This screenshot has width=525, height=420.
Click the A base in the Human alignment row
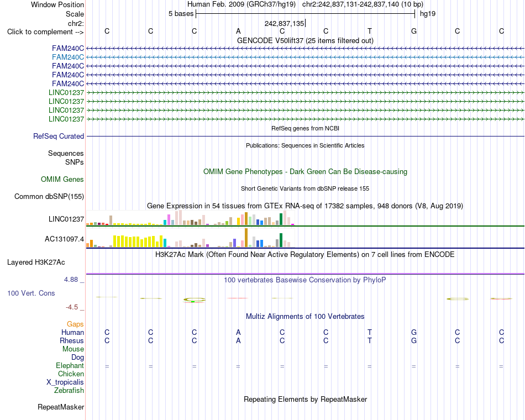[x=238, y=332]
